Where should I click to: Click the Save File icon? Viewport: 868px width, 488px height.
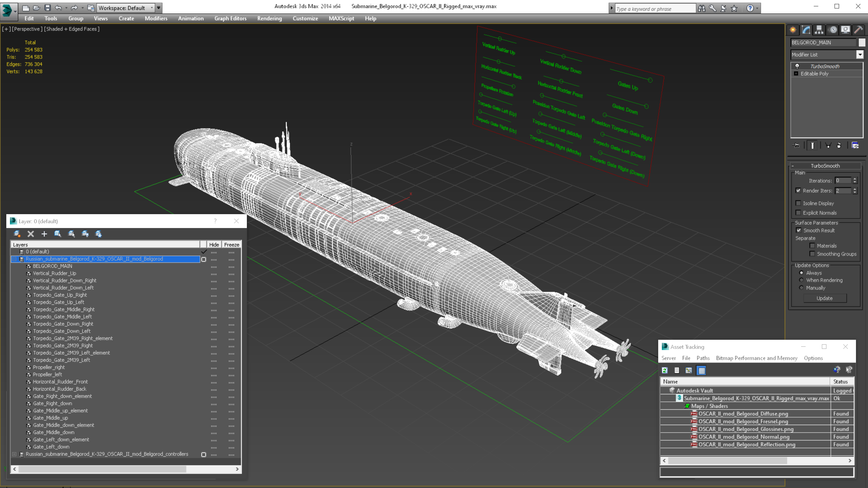pyautogui.click(x=48, y=8)
